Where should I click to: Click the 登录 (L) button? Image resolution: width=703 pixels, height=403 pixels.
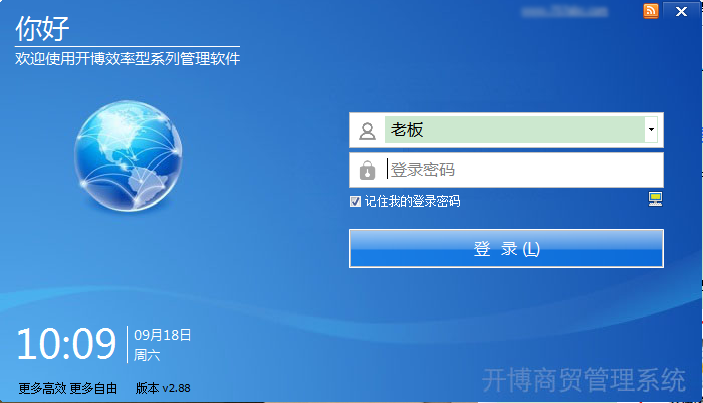(506, 248)
